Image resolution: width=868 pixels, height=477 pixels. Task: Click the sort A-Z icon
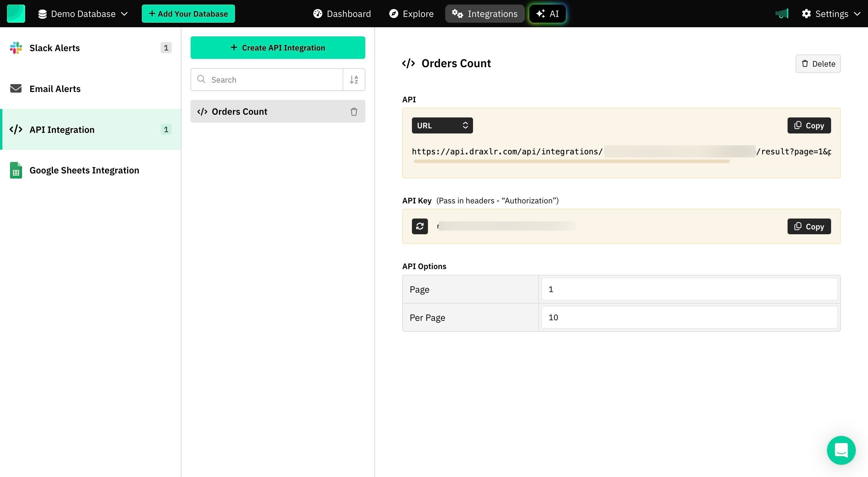coord(354,80)
